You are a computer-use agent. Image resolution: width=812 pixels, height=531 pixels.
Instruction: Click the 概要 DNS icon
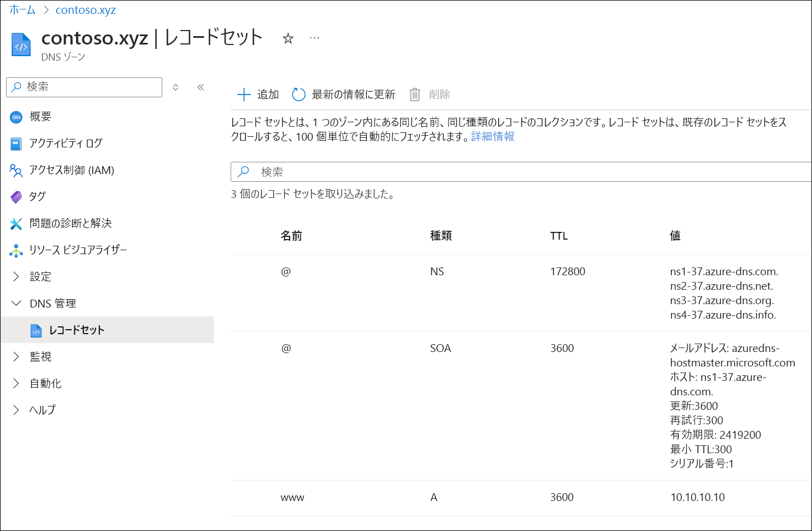[x=16, y=117]
